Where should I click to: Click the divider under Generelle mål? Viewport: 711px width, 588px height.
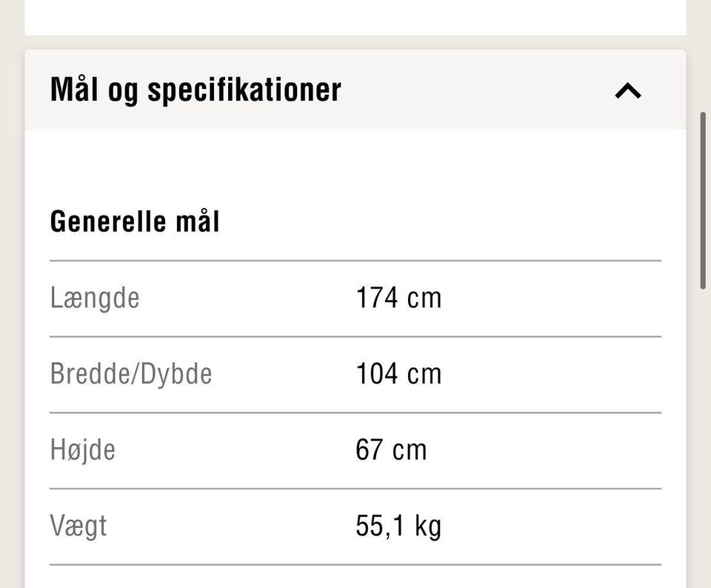[x=354, y=259]
